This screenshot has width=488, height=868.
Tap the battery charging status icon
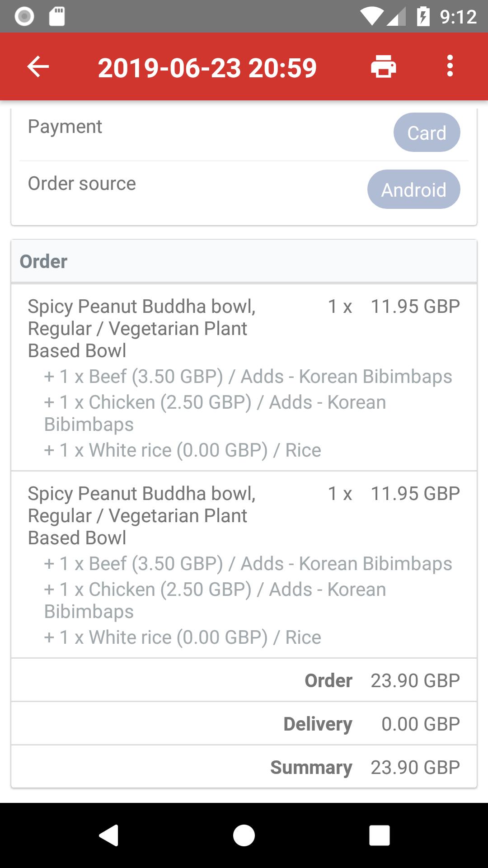[x=423, y=17]
